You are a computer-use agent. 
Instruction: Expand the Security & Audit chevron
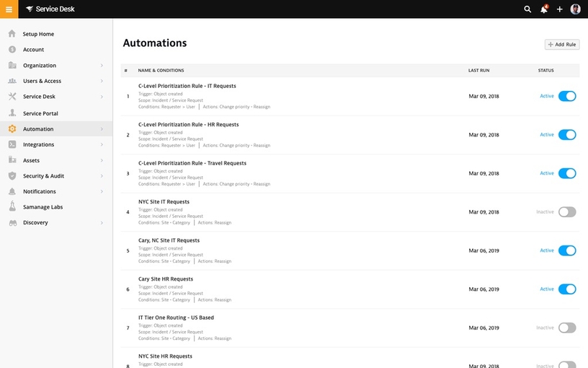(102, 176)
